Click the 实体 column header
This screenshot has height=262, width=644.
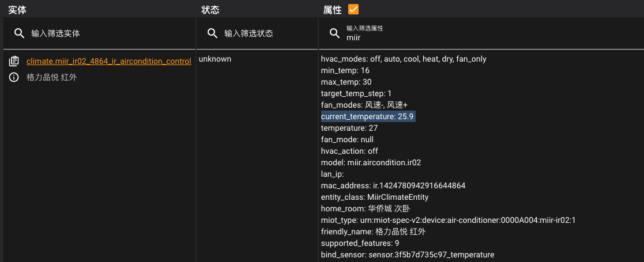(x=17, y=10)
